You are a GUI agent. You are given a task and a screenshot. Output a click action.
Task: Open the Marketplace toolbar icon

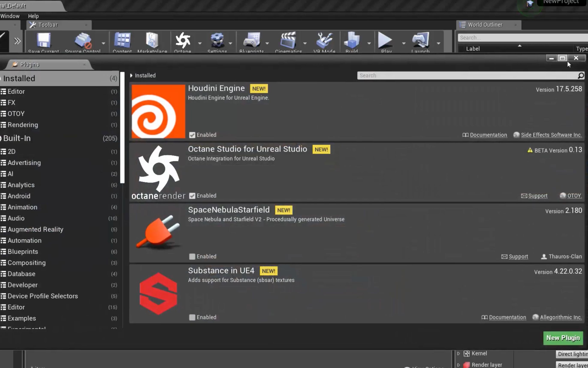152,40
